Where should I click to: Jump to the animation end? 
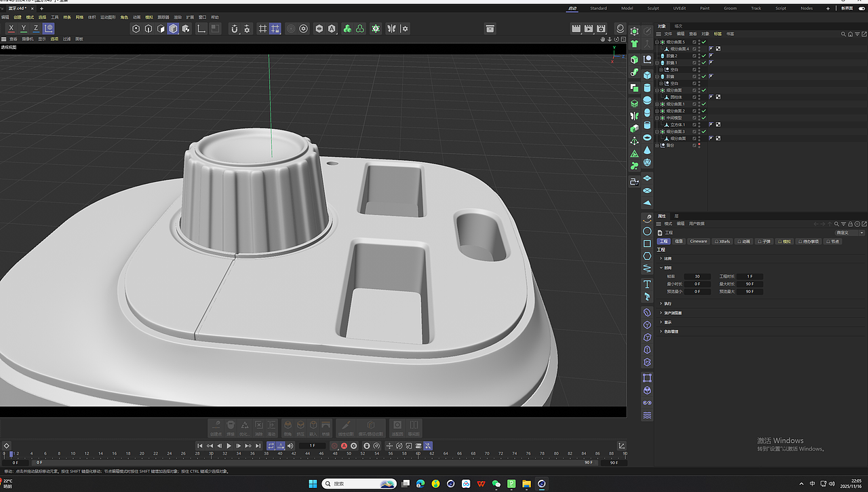[x=258, y=446]
